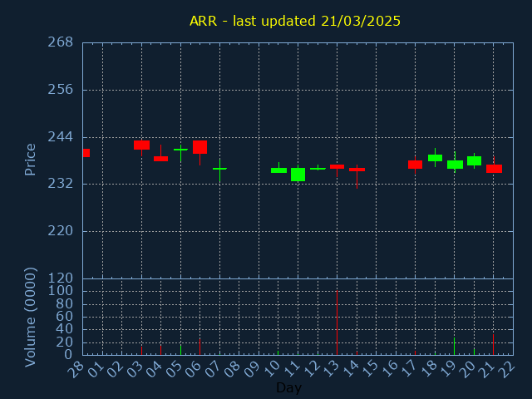
Task: Click the "Day" axis label
Action: click(288, 387)
